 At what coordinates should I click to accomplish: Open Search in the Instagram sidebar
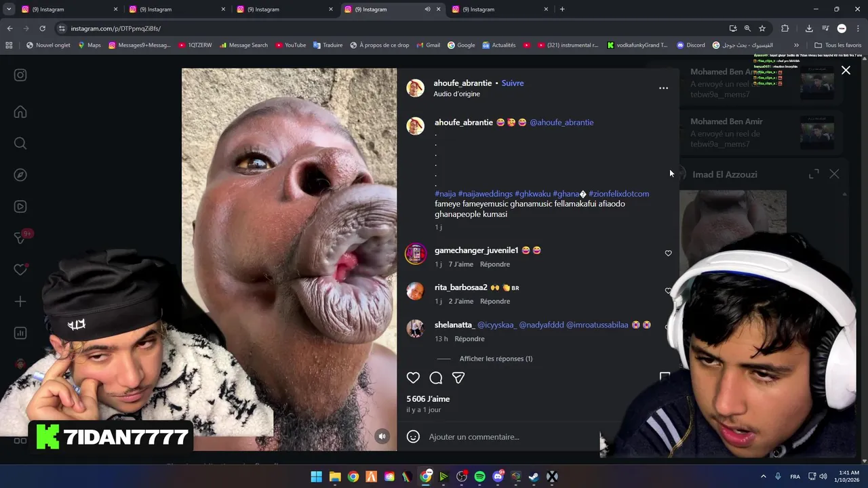pyautogui.click(x=20, y=143)
